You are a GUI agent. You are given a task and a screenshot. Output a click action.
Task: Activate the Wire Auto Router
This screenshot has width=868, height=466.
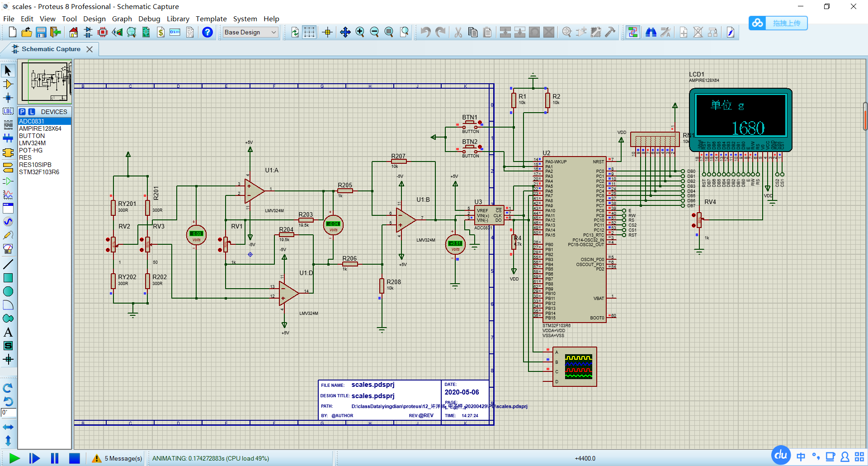(x=632, y=32)
